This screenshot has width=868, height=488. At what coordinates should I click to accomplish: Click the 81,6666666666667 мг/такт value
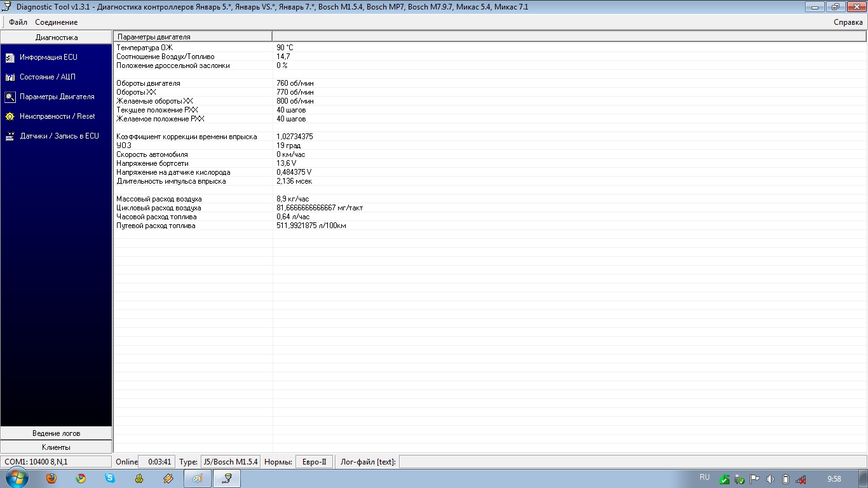320,208
